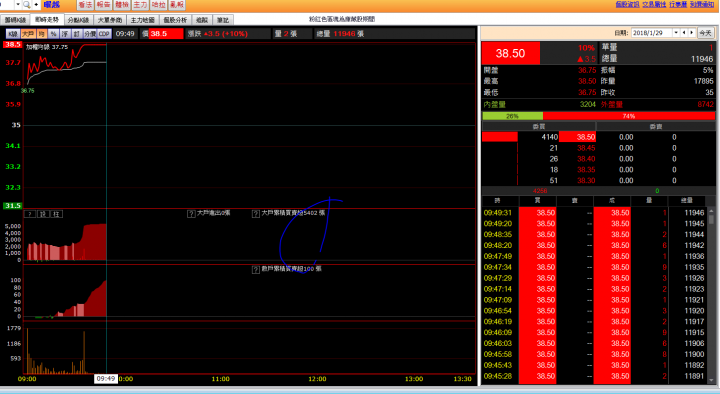Viewport: 720px width, 394px height.
Task: Toggle the % chart option
Action: tap(53, 34)
